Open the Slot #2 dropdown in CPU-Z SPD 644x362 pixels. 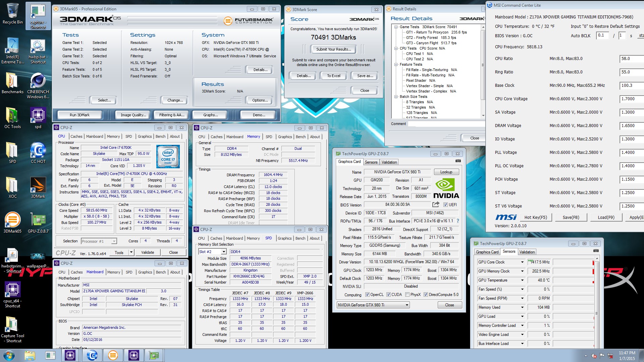pyautogui.click(x=224, y=252)
